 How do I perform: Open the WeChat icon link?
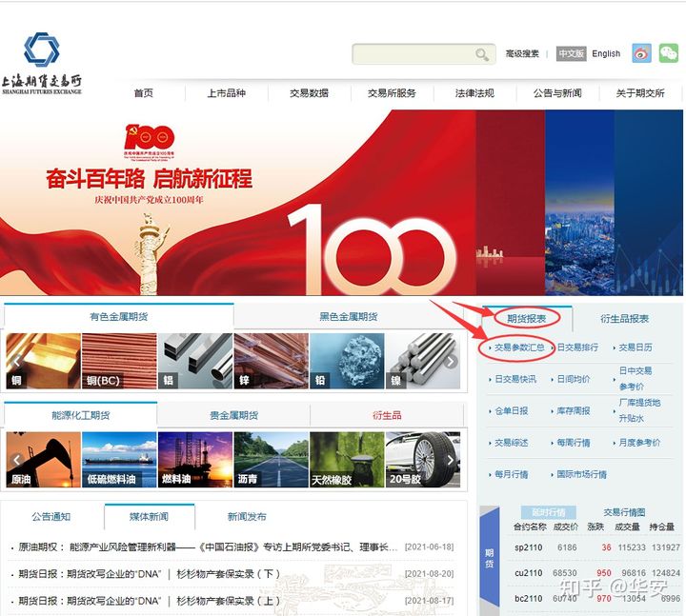pos(668,53)
